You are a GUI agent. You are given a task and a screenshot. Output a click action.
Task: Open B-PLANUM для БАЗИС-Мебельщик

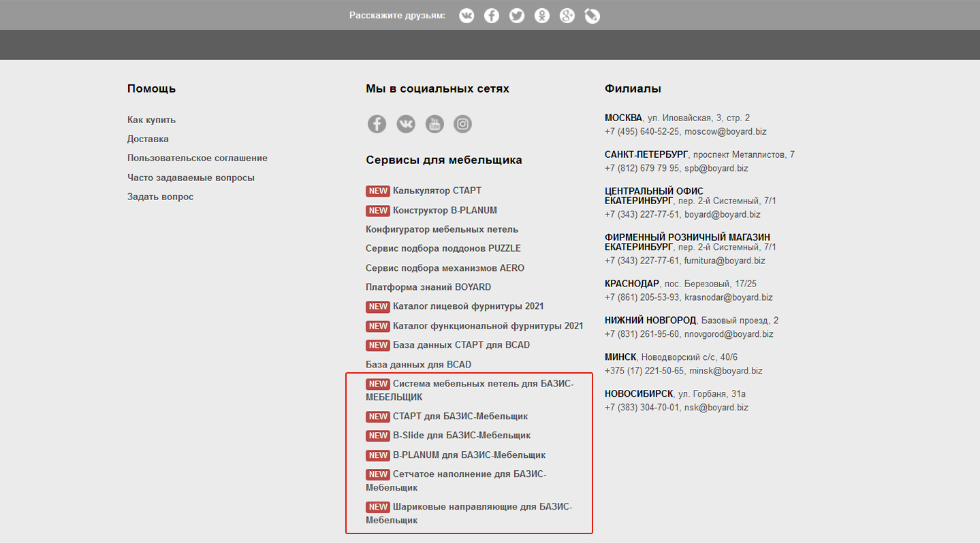coord(469,455)
